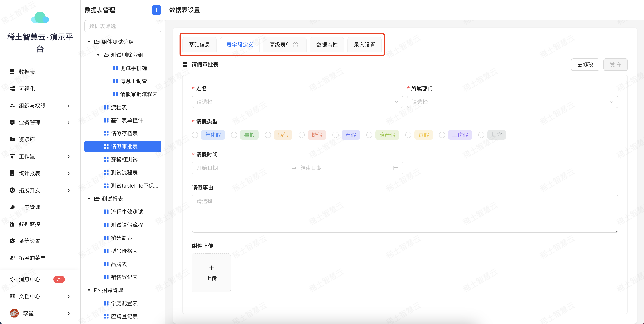Click the upload plus icon under 附件上传

[x=211, y=268]
